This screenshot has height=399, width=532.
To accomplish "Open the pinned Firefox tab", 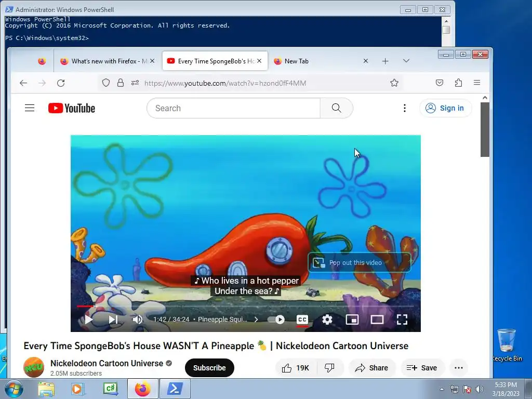I will click(x=42, y=61).
